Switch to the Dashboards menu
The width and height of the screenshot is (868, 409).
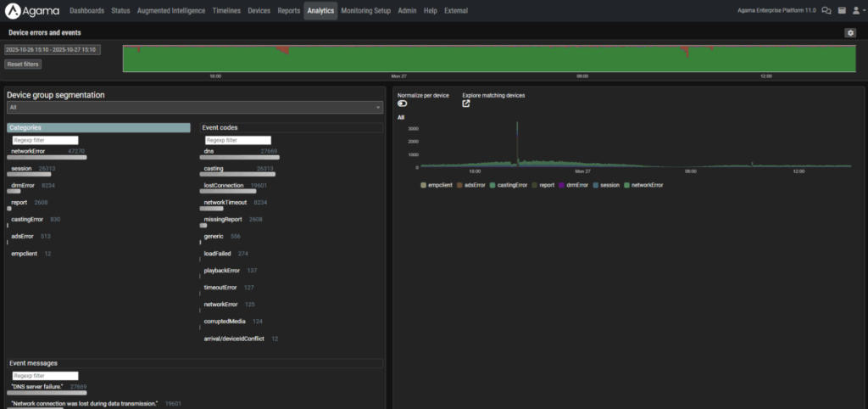[x=86, y=11]
